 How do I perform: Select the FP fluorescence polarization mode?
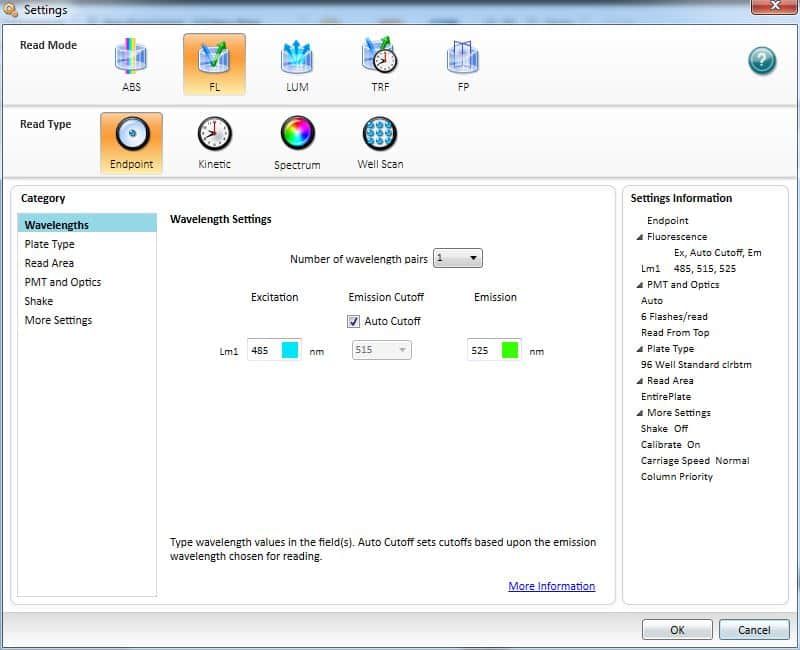point(463,65)
